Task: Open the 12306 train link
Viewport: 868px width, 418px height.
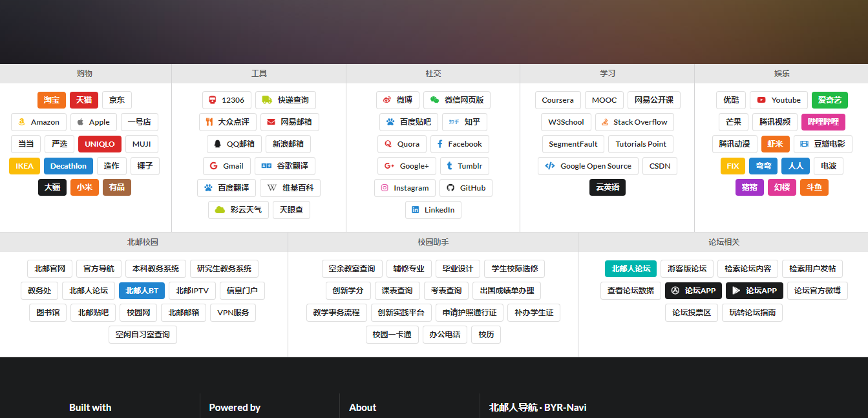Action: [x=227, y=100]
